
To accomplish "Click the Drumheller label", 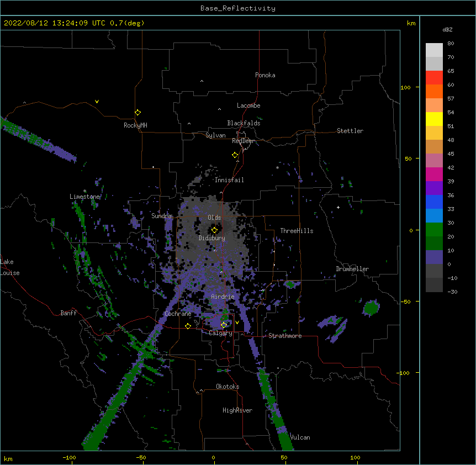I will tap(352, 269).
